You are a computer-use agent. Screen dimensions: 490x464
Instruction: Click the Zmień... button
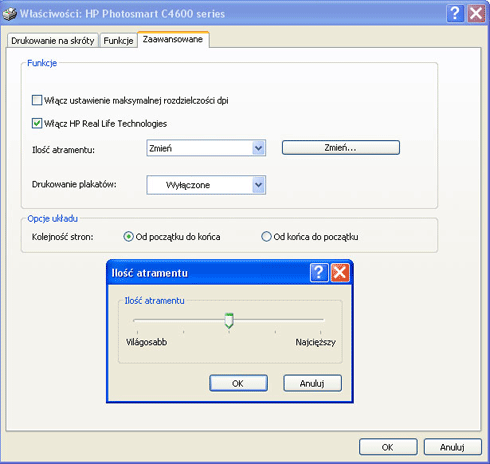tap(341, 148)
